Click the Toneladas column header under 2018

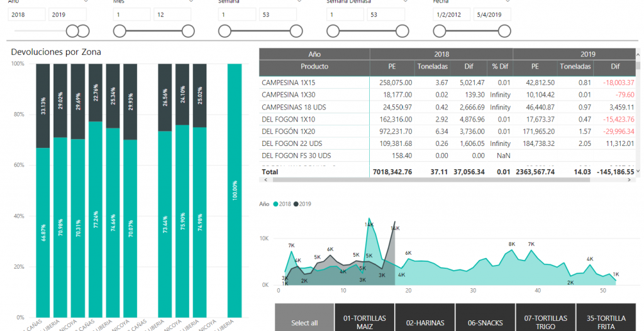tap(432, 66)
